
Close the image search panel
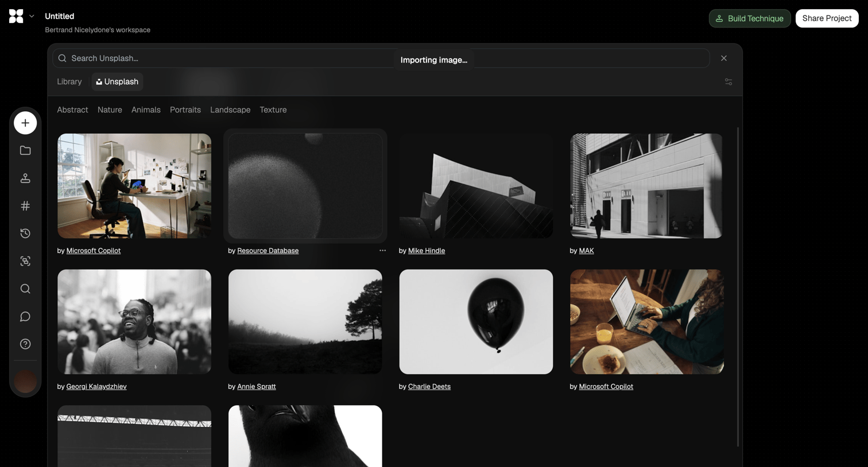tap(724, 58)
